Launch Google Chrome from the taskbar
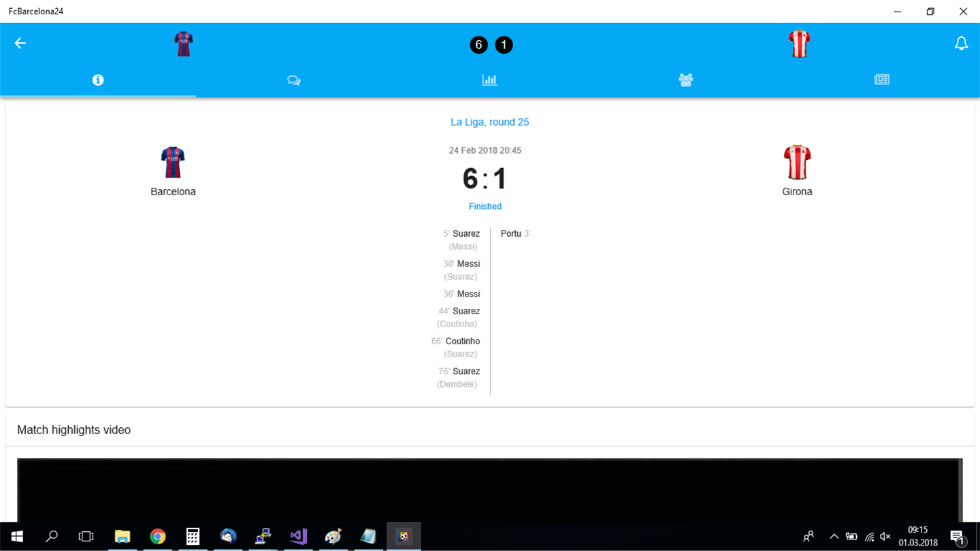The image size is (980, 551). point(158,537)
